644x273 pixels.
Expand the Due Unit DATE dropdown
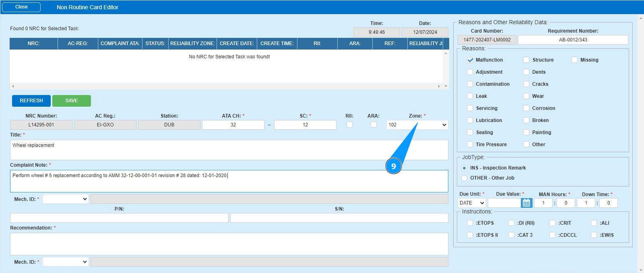(x=472, y=203)
